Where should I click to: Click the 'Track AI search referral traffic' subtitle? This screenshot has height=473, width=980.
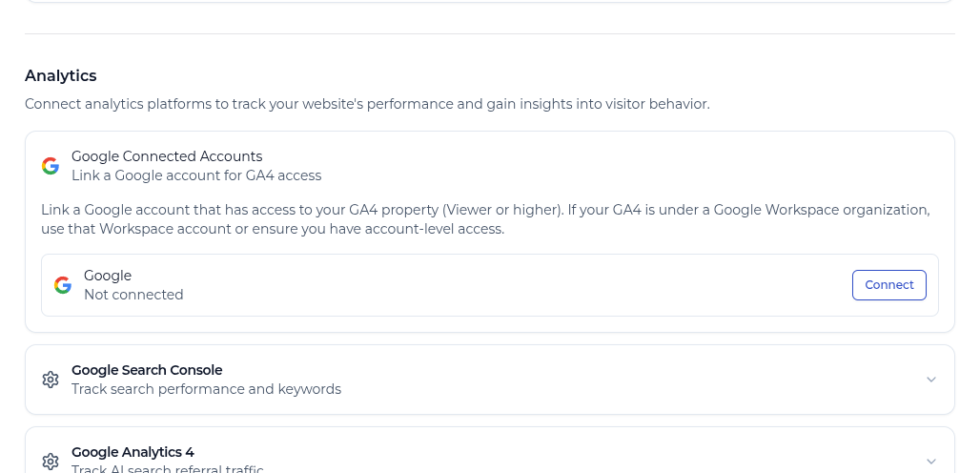pos(168,468)
